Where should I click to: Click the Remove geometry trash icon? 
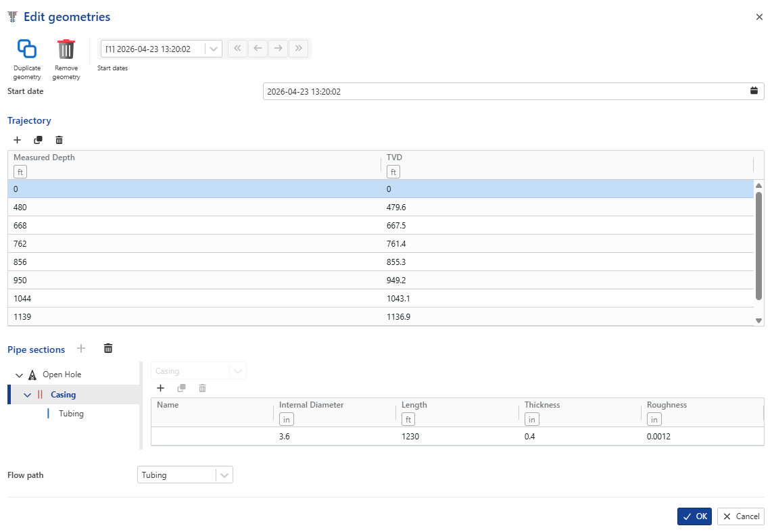66,49
